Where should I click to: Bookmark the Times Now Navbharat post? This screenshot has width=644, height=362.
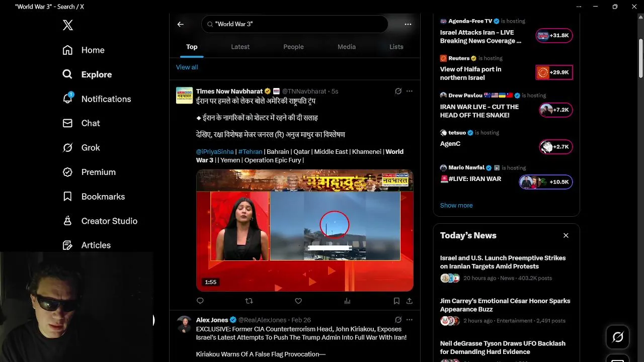coord(396,301)
